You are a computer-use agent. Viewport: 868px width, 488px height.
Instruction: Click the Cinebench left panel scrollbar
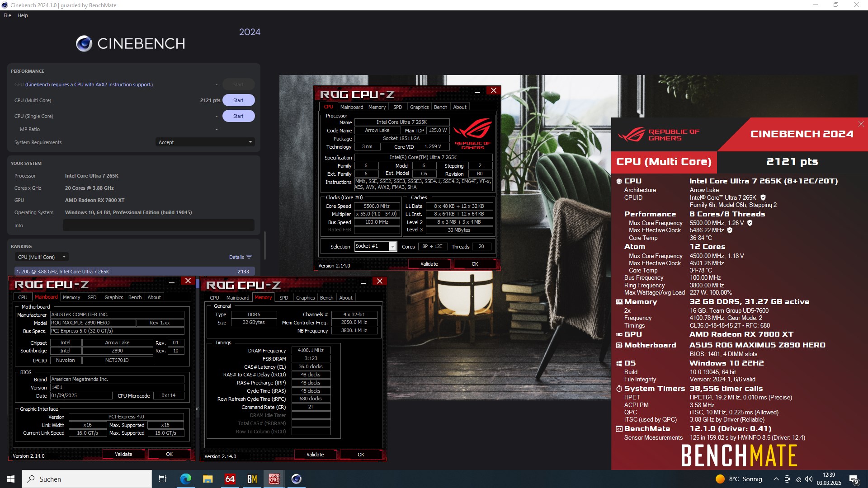265,246
